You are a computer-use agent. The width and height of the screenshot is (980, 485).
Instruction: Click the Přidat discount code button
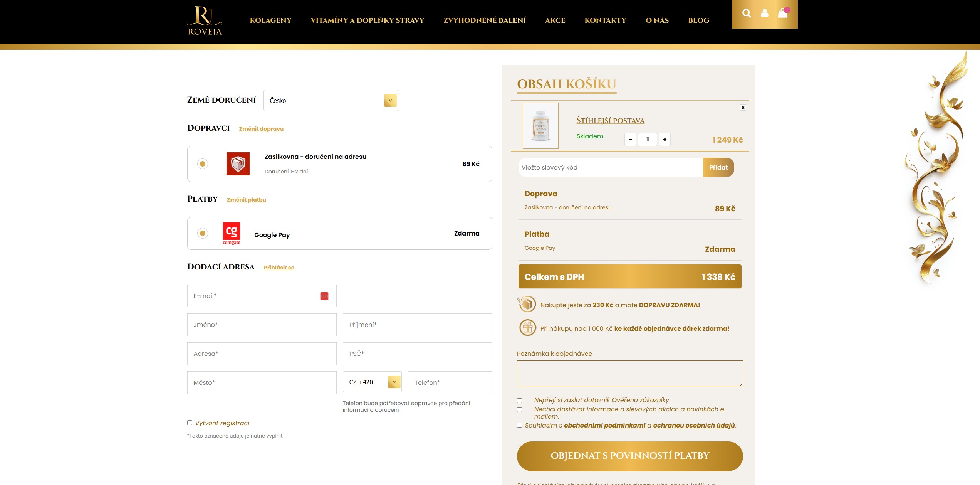[718, 167]
